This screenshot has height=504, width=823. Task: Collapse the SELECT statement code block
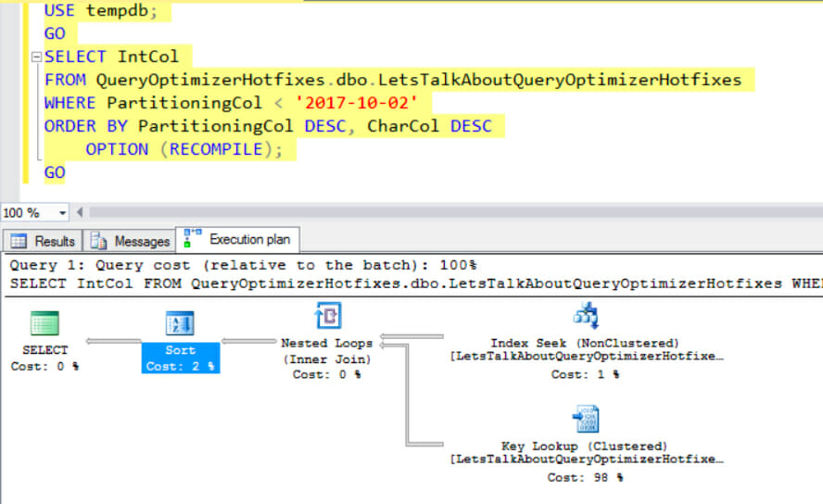(x=36, y=57)
